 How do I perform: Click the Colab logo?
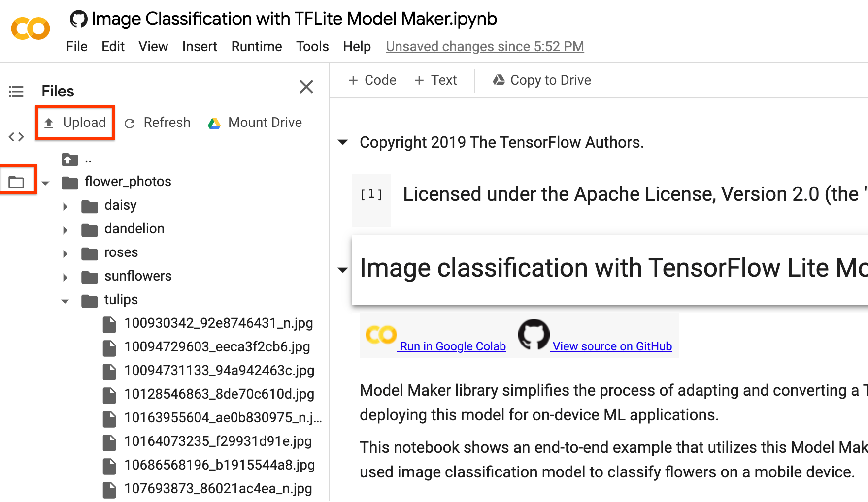31,29
